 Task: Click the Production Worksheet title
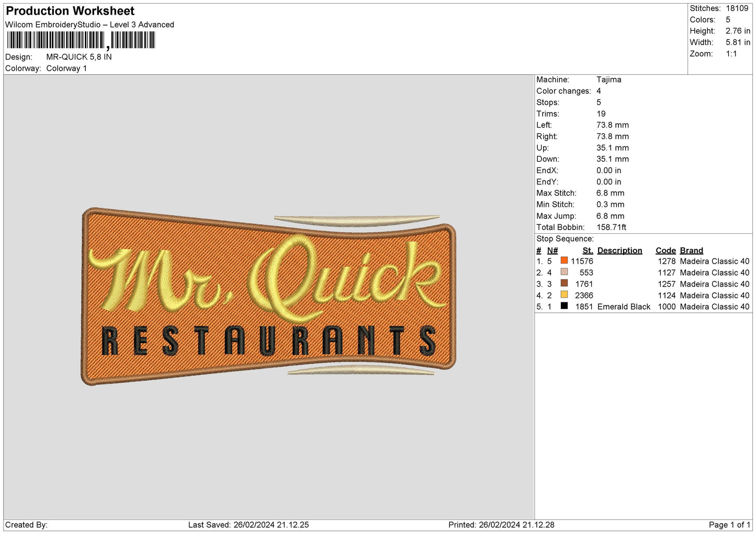[70, 11]
